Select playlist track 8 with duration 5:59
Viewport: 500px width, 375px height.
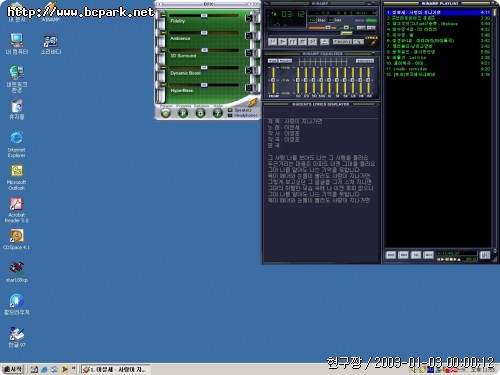point(438,52)
